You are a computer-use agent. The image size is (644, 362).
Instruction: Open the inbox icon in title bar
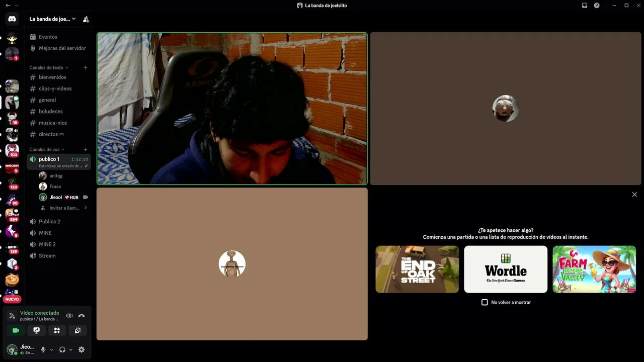pyautogui.click(x=585, y=6)
